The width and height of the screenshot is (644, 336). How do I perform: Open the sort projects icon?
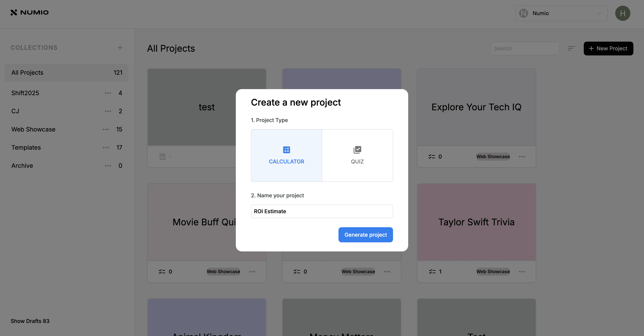pyautogui.click(x=571, y=48)
